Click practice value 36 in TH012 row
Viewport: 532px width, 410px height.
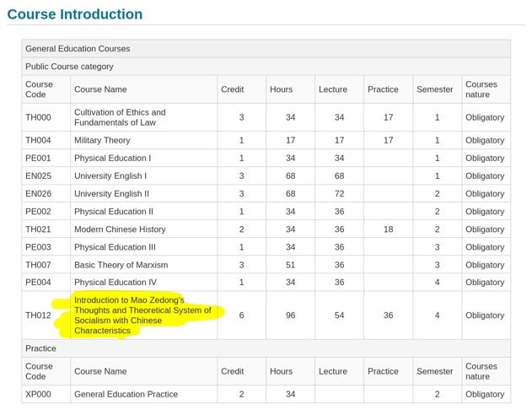point(388,316)
